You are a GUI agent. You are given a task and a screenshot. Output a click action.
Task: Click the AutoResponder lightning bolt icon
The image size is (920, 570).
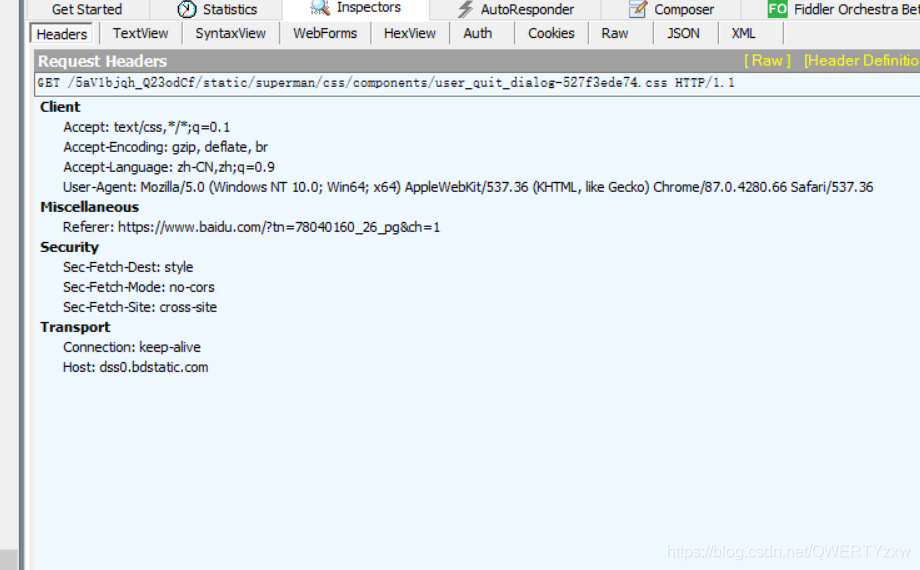click(x=465, y=9)
